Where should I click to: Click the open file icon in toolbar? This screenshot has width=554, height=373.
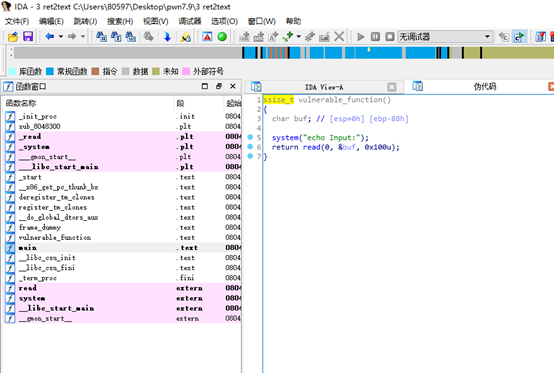(x=13, y=36)
